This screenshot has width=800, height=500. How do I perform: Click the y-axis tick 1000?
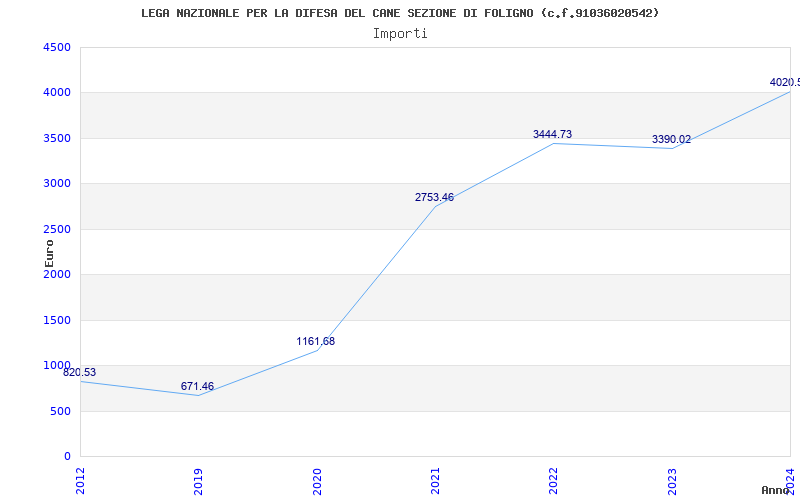click(57, 365)
